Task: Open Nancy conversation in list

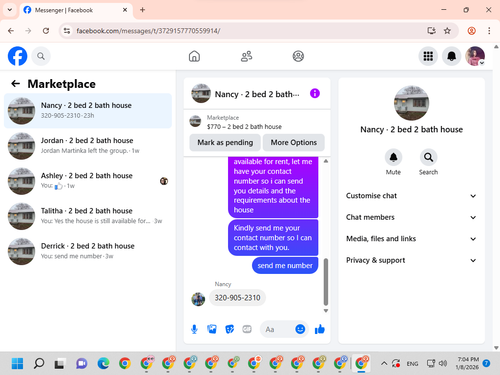Action: [x=88, y=111]
